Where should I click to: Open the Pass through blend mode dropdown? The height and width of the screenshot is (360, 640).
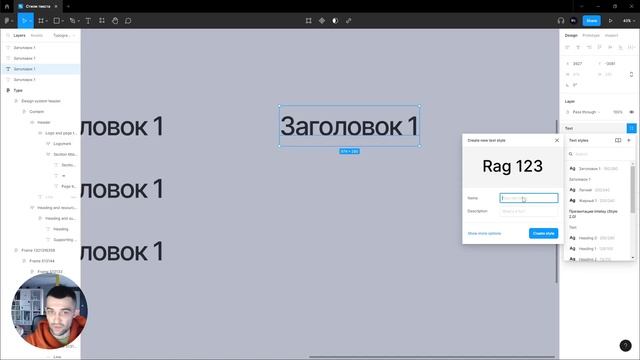(x=586, y=112)
